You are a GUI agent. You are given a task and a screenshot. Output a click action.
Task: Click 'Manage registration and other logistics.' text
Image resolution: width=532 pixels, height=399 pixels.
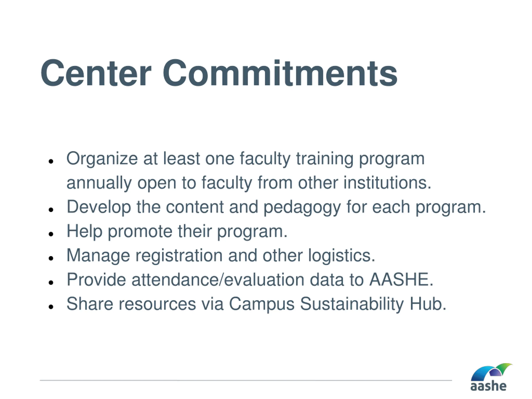pos(221,255)
